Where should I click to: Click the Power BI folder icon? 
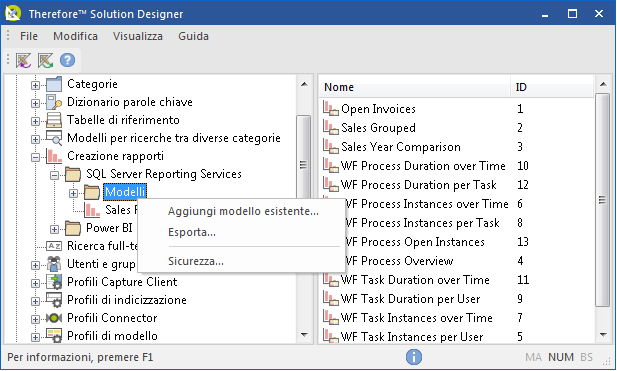coord(73,228)
